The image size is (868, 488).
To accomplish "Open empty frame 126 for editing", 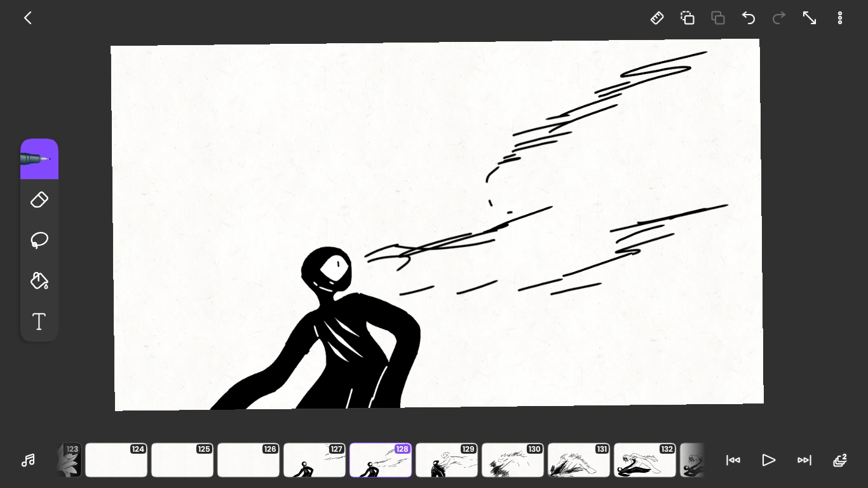I will tap(248, 460).
